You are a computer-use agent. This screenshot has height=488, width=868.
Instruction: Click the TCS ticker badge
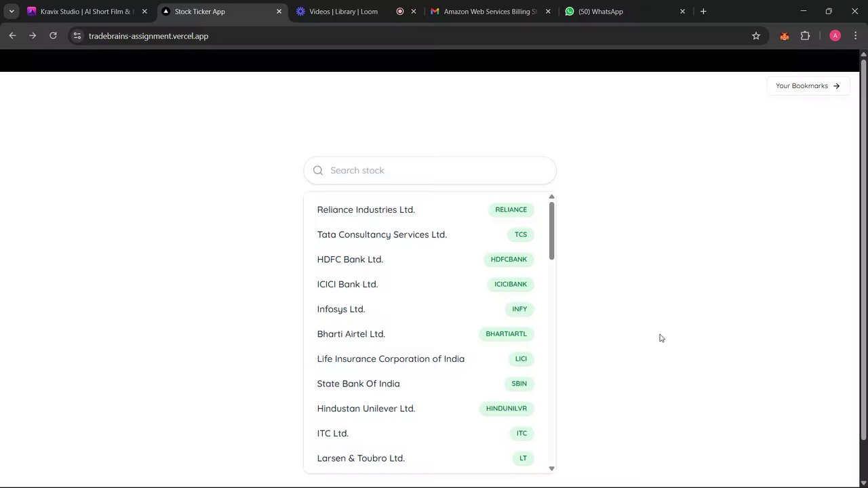[x=521, y=235]
